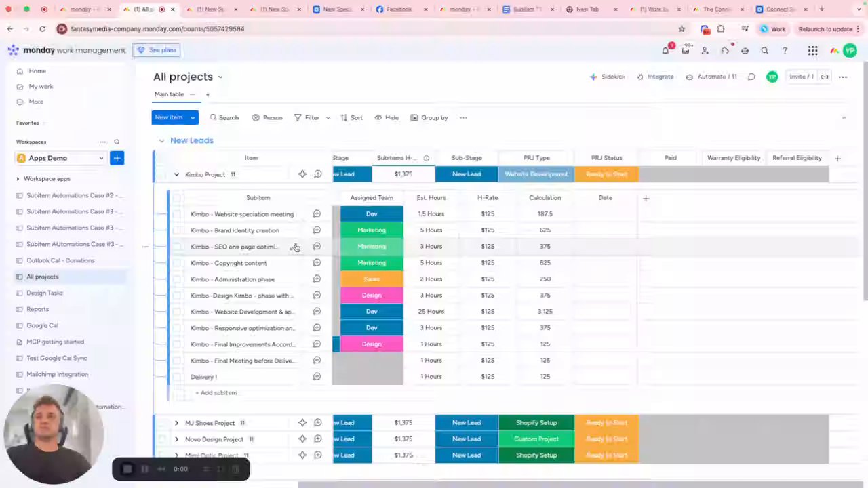This screenshot has width=868, height=488.
Task: Click info icon on Subitems H-Rate column
Action: 426,158
